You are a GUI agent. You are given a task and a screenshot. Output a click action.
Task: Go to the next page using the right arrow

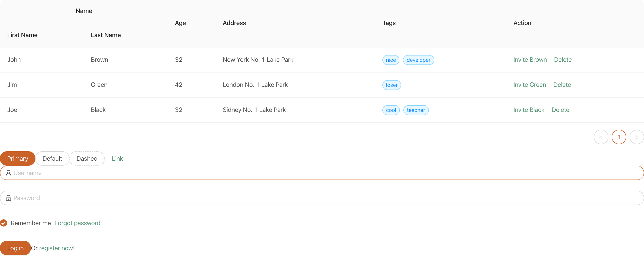(637, 137)
